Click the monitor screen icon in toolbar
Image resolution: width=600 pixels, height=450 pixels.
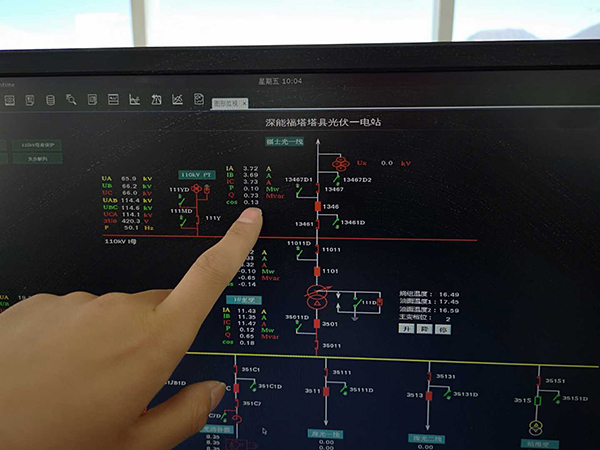tap(10, 101)
